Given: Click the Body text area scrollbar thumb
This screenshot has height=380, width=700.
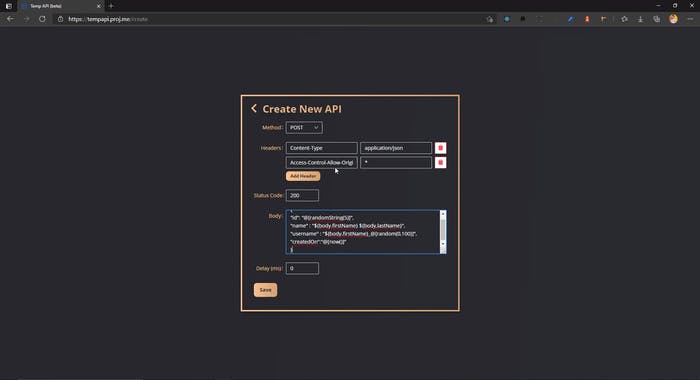Looking at the screenshot, I should tap(443, 230).
